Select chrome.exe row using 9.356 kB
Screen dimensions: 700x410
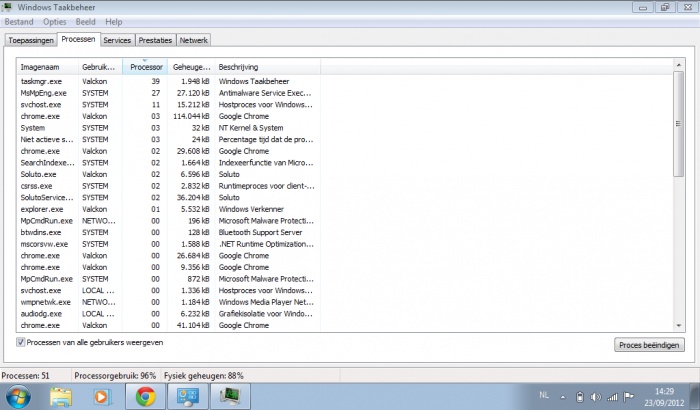click(x=168, y=267)
